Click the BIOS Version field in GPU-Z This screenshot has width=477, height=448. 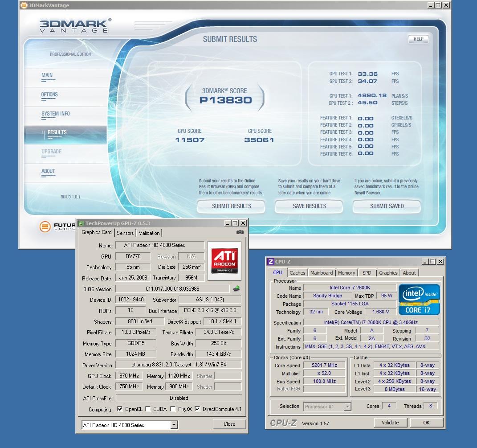coord(172,289)
